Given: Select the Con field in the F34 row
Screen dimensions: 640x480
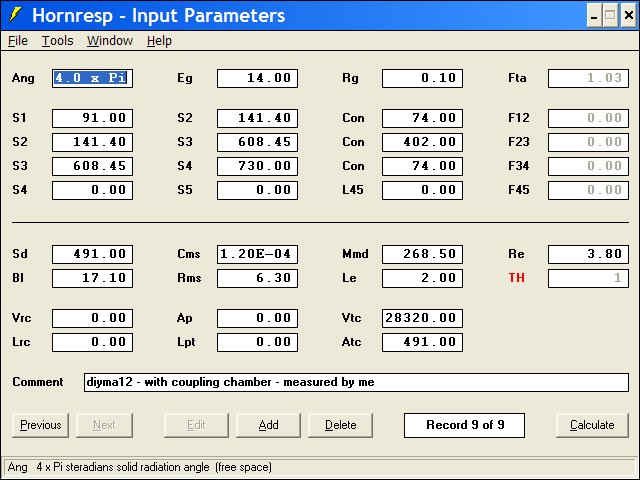Looking at the screenshot, I should [x=422, y=167].
